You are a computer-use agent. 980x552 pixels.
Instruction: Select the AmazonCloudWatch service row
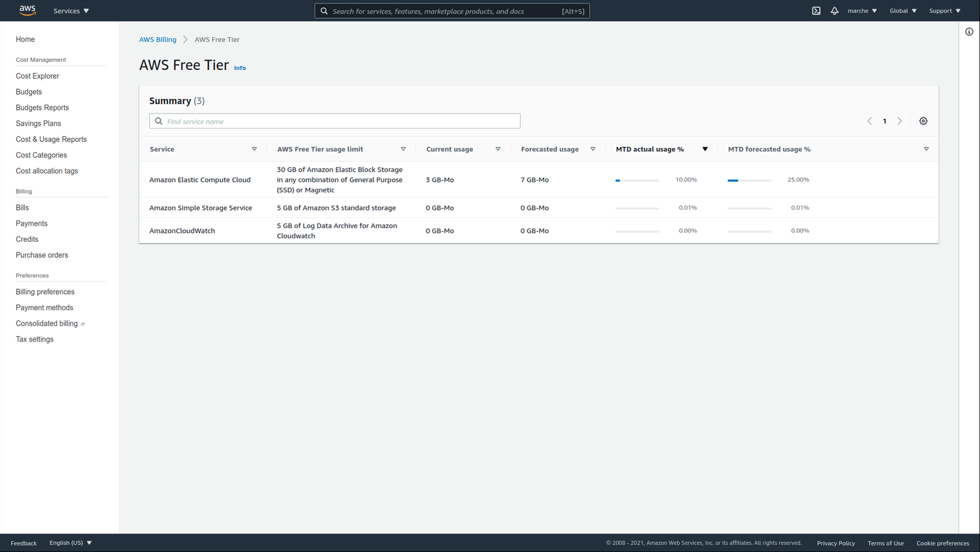click(539, 231)
